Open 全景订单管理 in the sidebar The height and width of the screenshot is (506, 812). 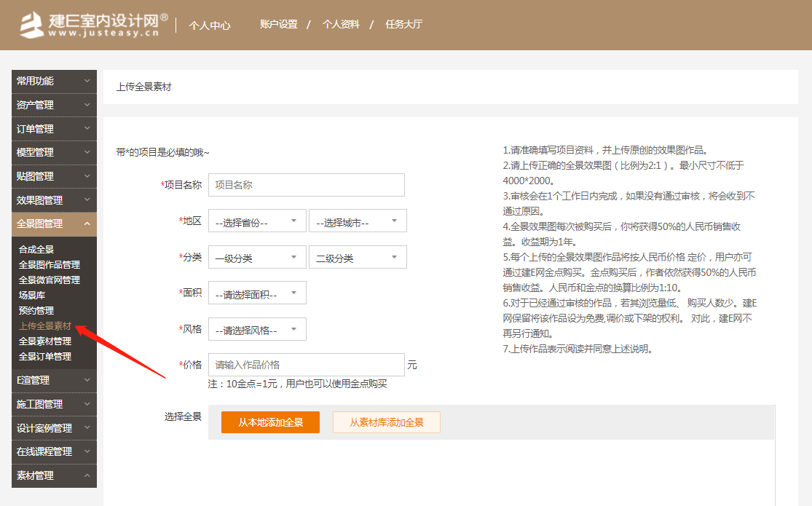point(45,356)
